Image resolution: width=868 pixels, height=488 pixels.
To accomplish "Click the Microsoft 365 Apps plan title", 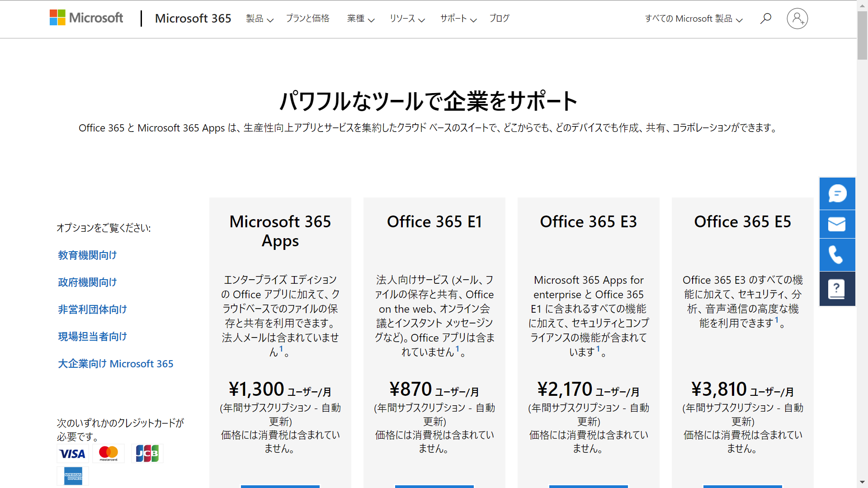I will [x=280, y=231].
